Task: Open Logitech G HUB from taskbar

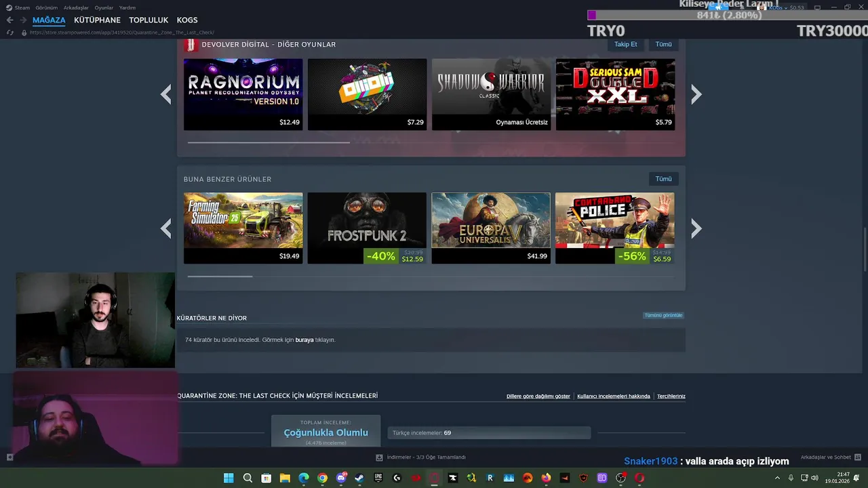Action: (397, 478)
